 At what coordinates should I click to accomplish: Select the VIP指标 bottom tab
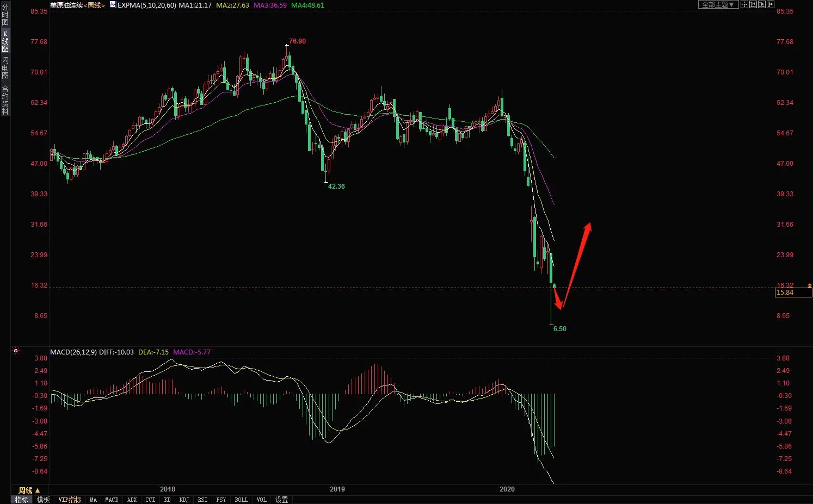pyautogui.click(x=70, y=500)
